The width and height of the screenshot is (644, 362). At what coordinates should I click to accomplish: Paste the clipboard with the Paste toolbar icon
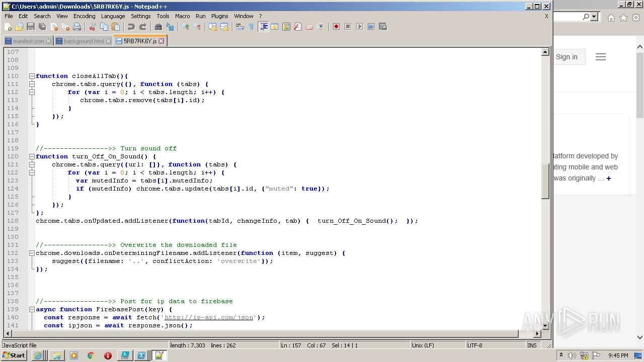tap(116, 27)
